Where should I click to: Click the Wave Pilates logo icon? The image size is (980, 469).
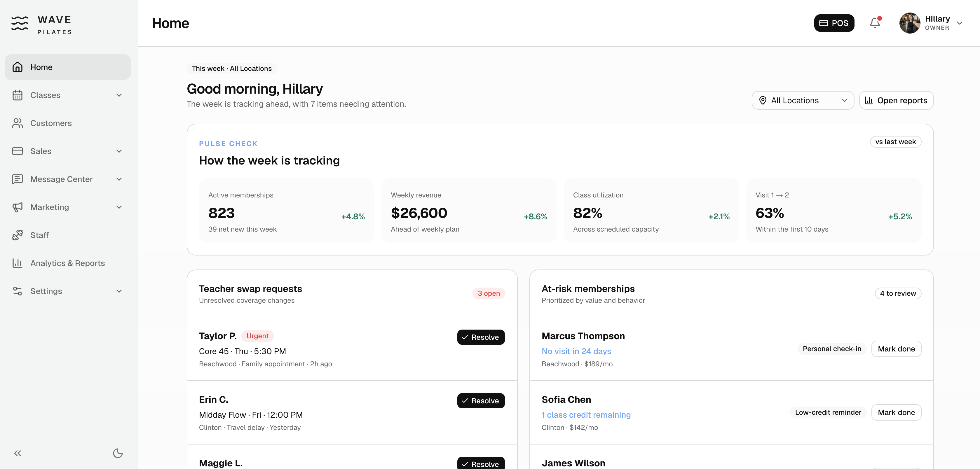pyautogui.click(x=20, y=23)
